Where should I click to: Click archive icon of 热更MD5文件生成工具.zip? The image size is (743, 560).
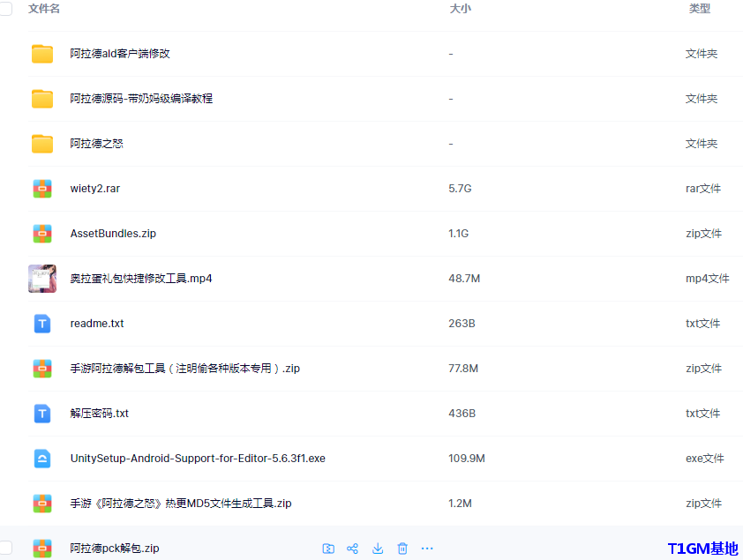(x=42, y=504)
